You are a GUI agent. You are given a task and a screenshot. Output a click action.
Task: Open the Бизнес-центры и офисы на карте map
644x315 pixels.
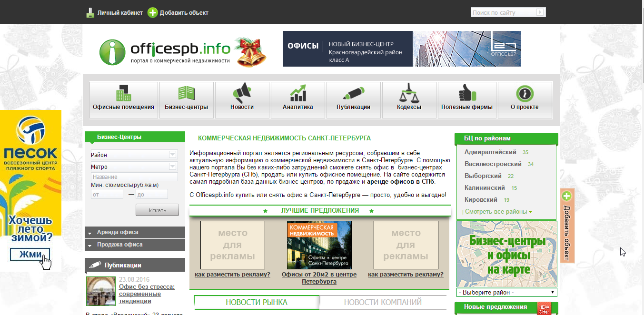click(506, 254)
